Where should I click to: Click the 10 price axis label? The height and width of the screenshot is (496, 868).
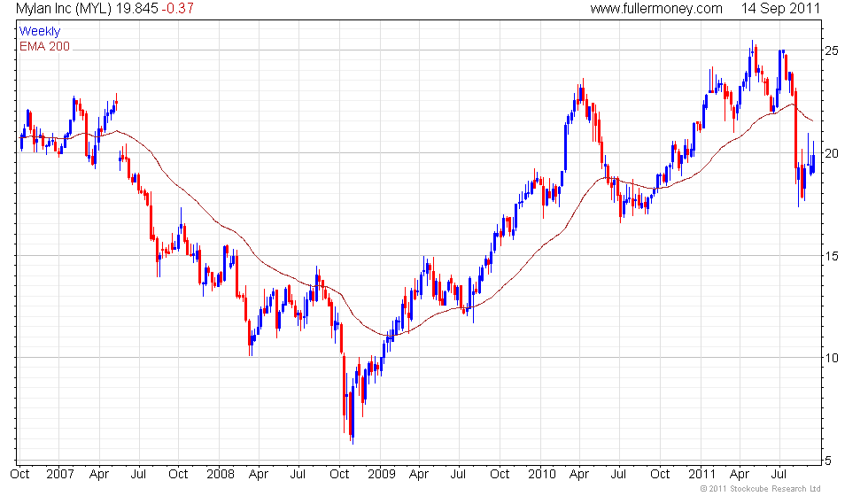coord(832,358)
